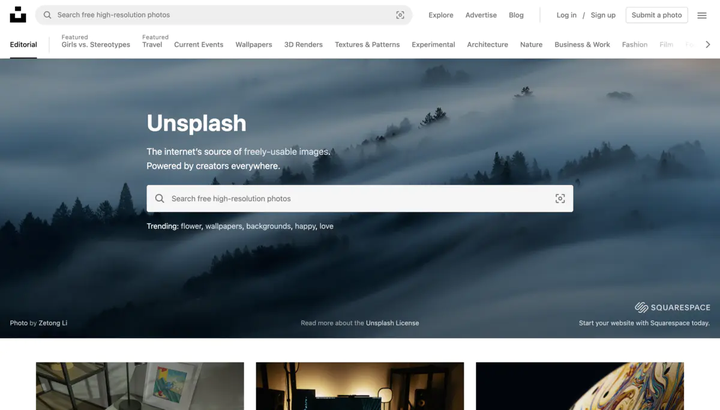The height and width of the screenshot is (410, 720).
Task: Open the framed art print photo thumbnail
Action: pyautogui.click(x=140, y=386)
